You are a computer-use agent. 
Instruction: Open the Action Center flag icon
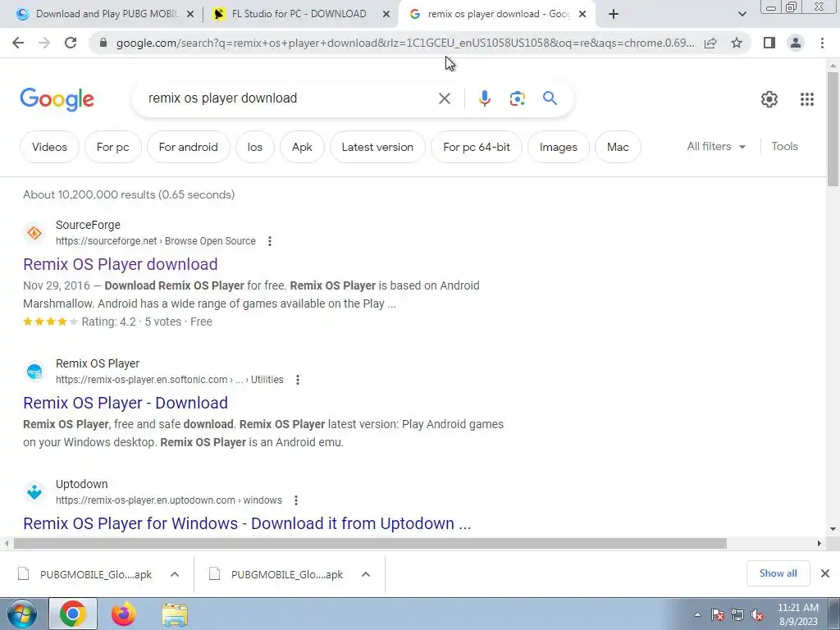click(x=718, y=615)
